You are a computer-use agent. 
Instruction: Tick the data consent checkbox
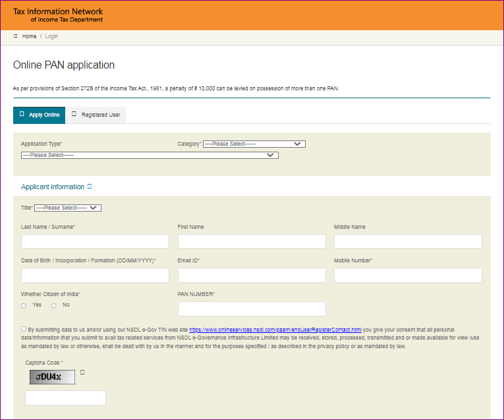point(24,328)
